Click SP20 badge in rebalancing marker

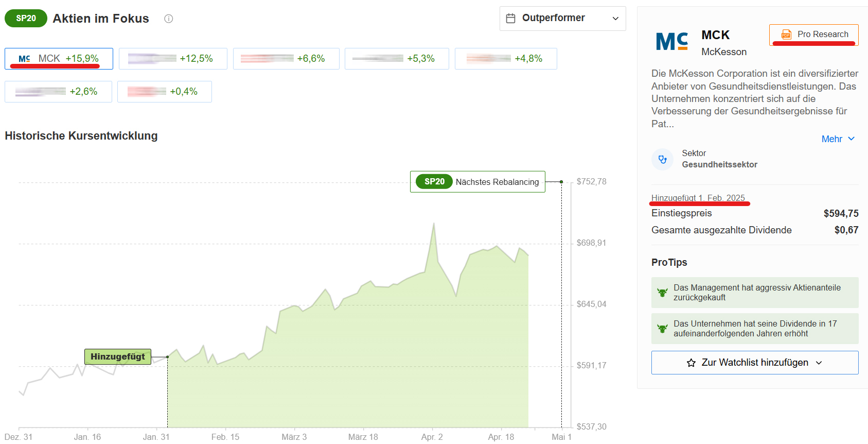pos(434,182)
